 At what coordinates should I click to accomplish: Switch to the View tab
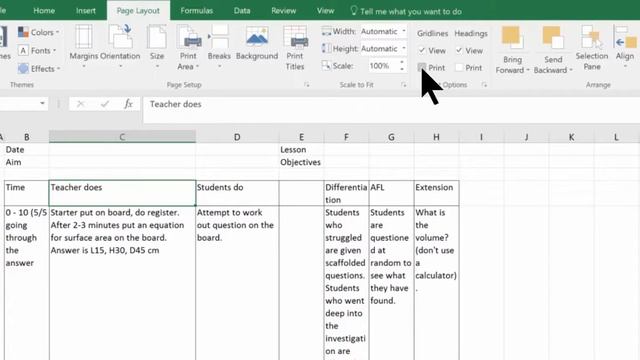(326, 11)
